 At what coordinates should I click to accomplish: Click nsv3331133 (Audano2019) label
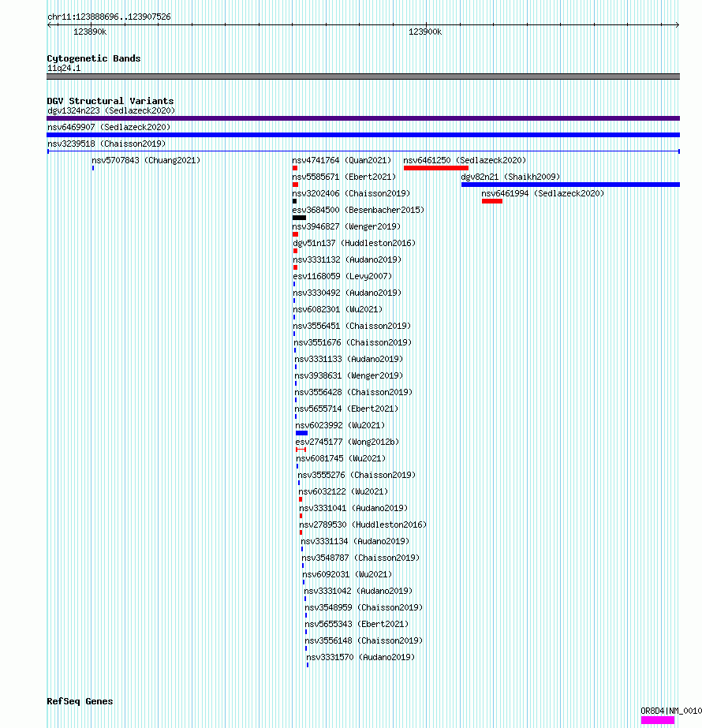[349, 359]
